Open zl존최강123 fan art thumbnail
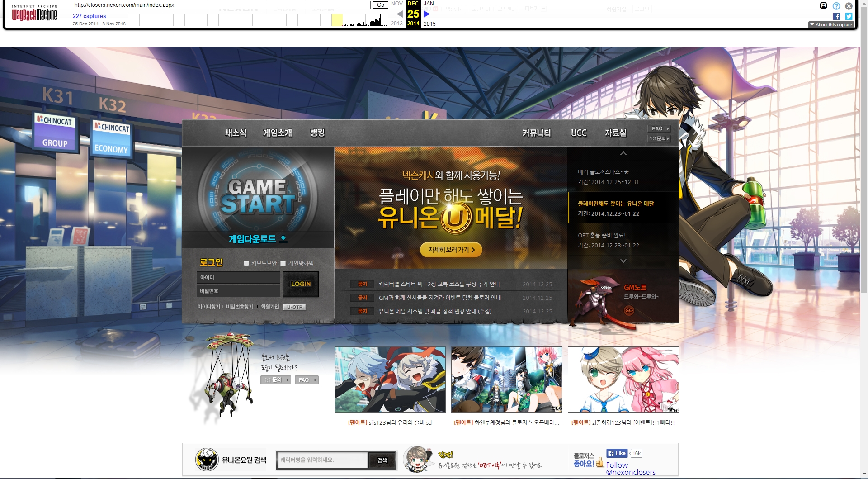Image resolution: width=868 pixels, height=479 pixels. pyautogui.click(x=623, y=379)
